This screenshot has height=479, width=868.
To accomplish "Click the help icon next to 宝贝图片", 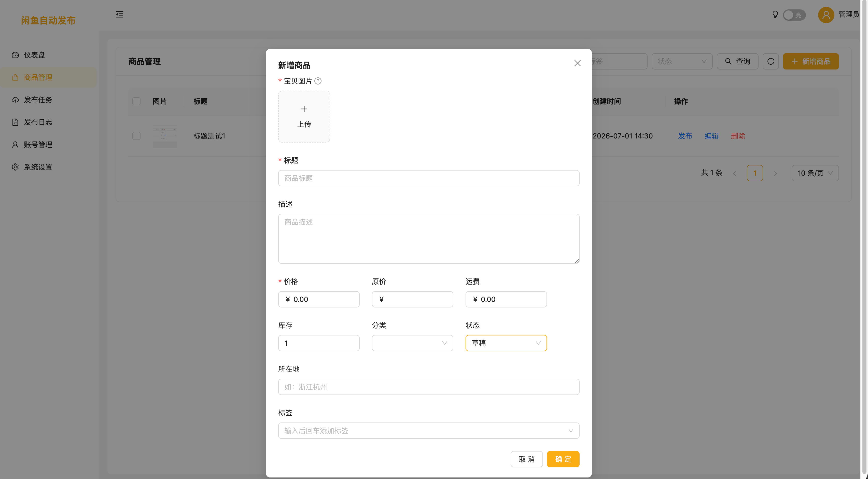I will click(318, 81).
